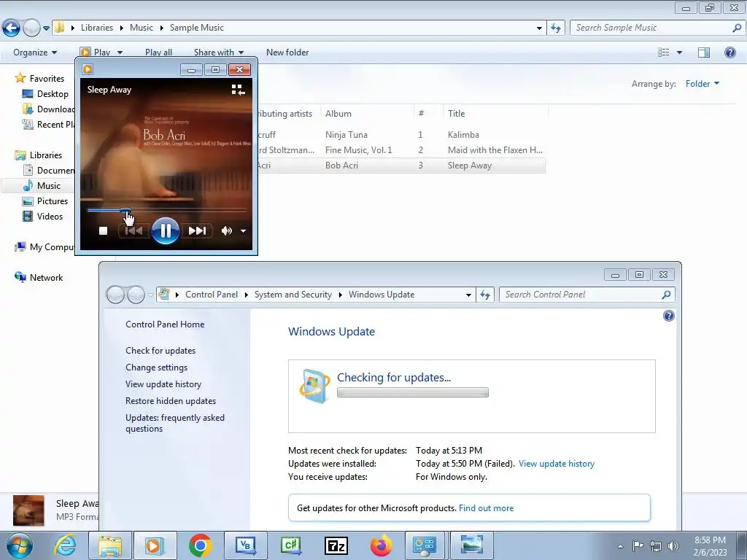Skip to next track in media player

coord(197,231)
